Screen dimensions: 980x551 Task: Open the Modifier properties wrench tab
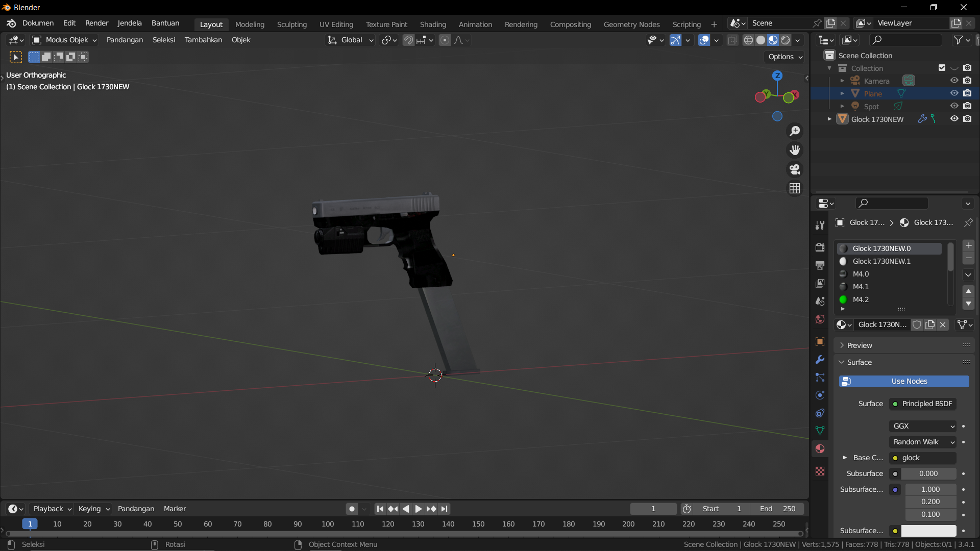[x=820, y=359]
